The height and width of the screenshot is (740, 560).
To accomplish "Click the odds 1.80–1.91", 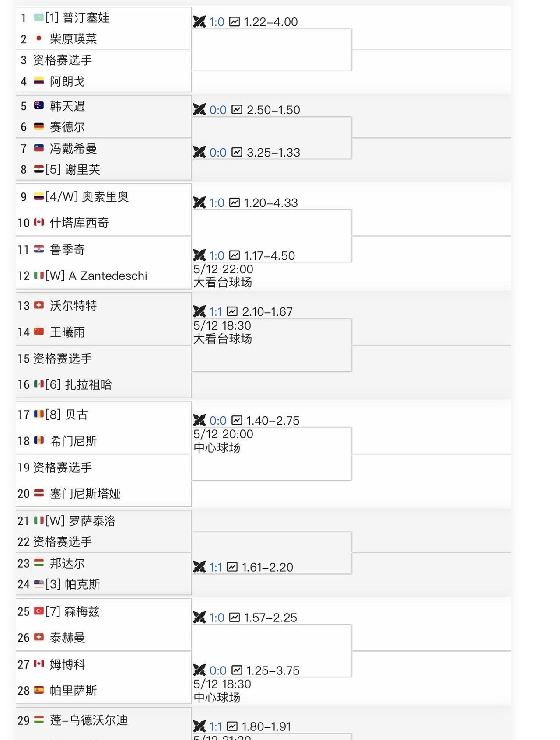I will click(266, 726).
